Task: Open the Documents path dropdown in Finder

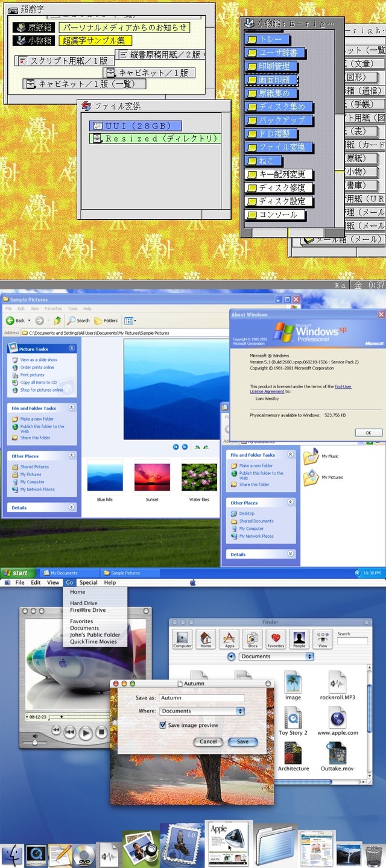Action: (276, 656)
